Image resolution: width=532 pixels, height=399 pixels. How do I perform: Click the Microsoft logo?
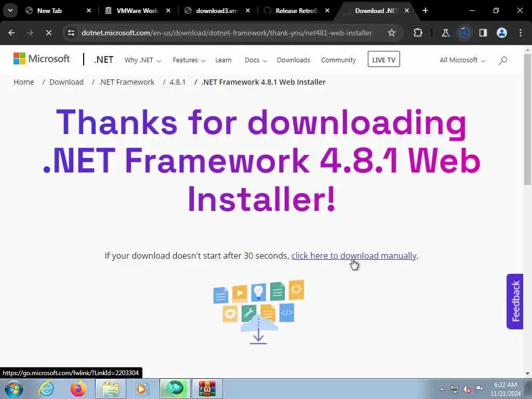click(x=42, y=59)
